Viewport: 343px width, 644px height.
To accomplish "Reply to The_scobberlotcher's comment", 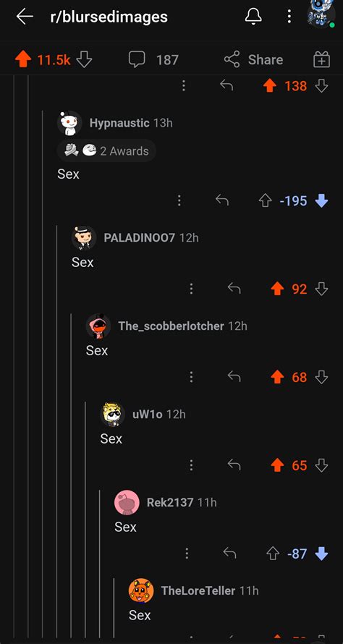I will point(234,376).
